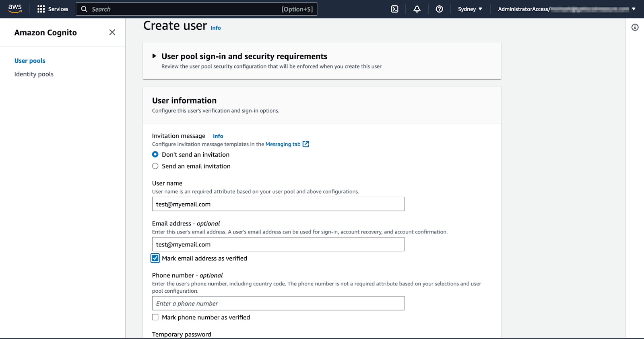Open the Sydney region dropdown
The height and width of the screenshot is (339, 644).
click(470, 9)
